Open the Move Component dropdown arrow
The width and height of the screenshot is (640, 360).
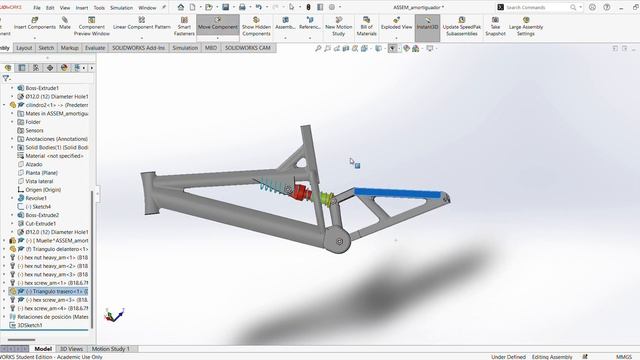pyautogui.click(x=218, y=38)
